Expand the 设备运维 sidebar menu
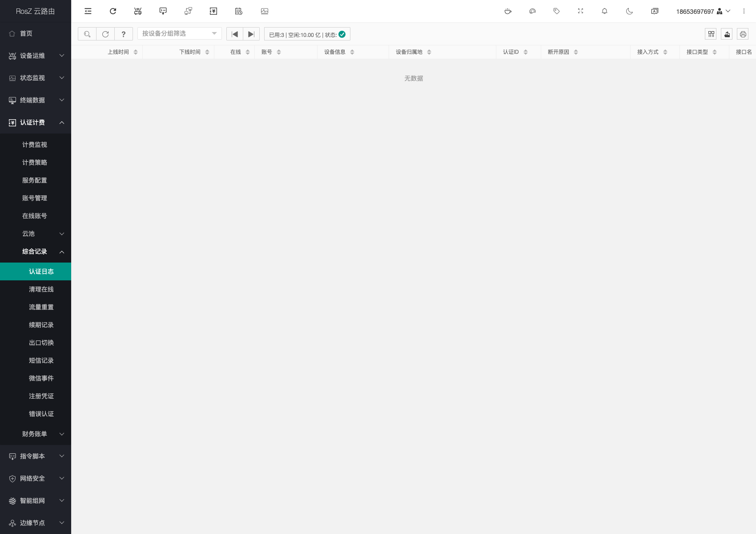The width and height of the screenshot is (756, 534). coord(36,56)
